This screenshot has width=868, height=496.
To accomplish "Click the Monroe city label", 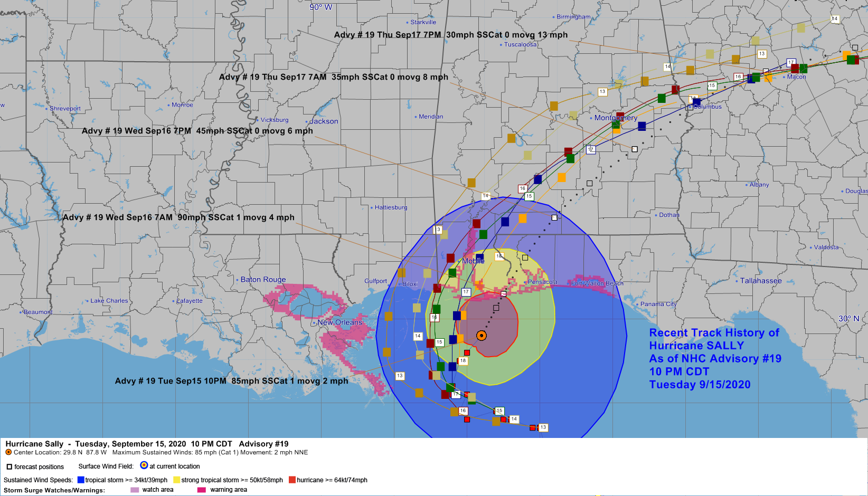I will pos(182,105).
